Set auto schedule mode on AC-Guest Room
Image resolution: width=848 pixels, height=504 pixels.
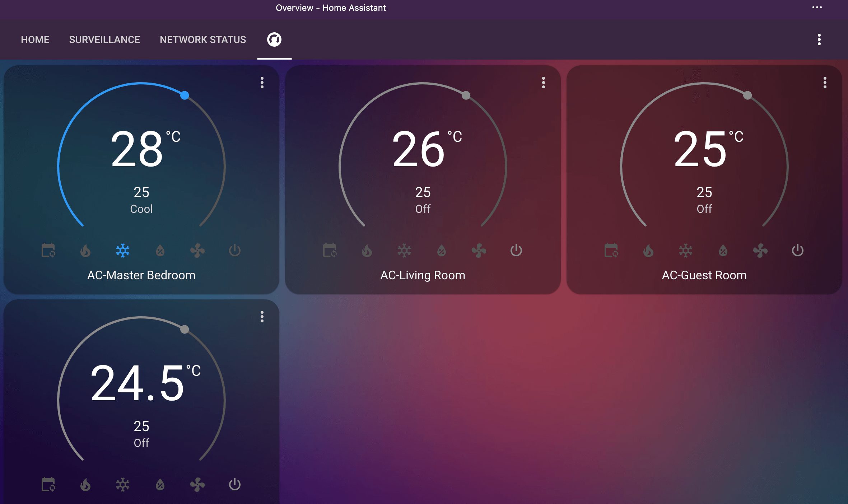611,251
